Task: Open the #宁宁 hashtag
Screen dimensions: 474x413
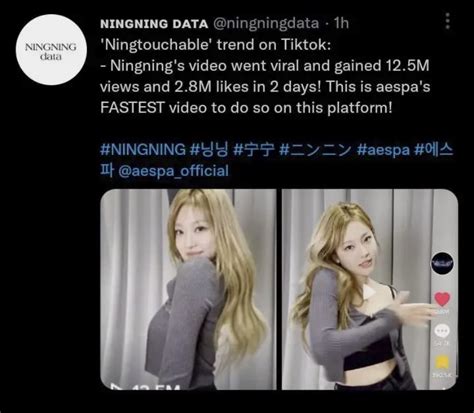Action: tap(254, 149)
